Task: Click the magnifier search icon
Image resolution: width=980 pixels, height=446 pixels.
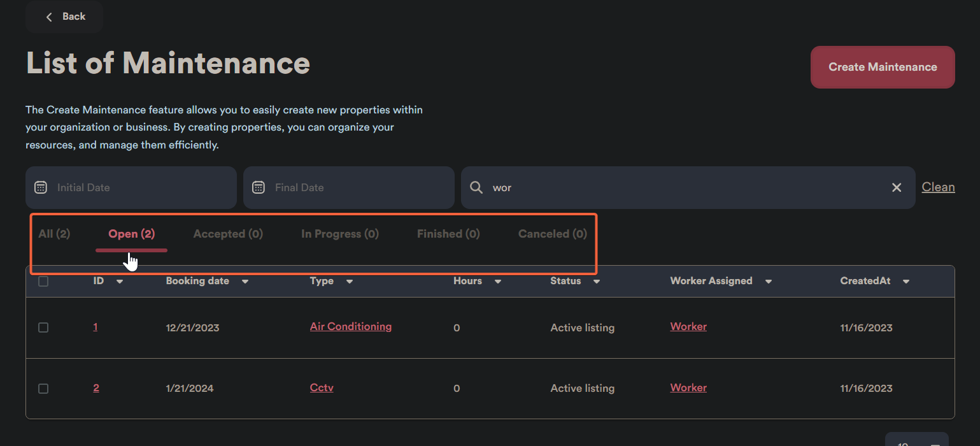Action: pyautogui.click(x=476, y=187)
